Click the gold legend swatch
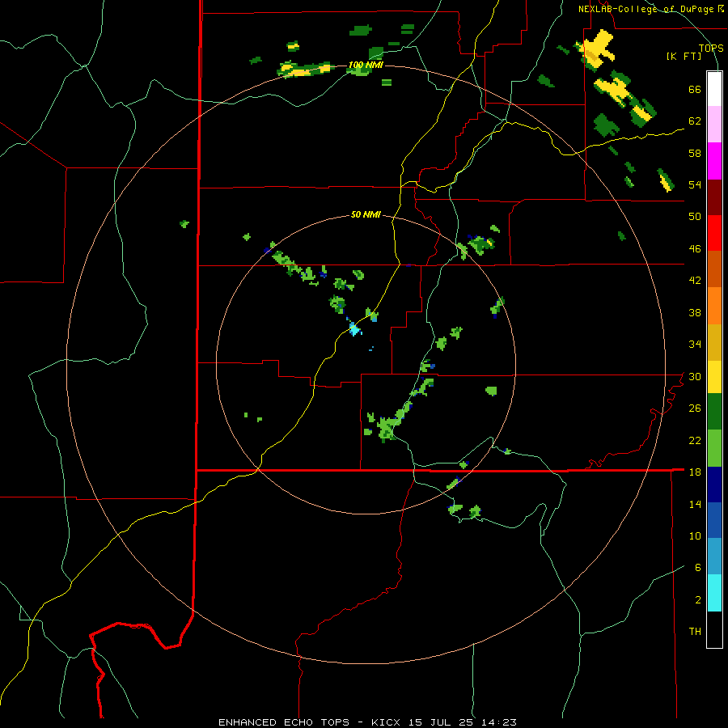728x728 pixels. [714, 342]
